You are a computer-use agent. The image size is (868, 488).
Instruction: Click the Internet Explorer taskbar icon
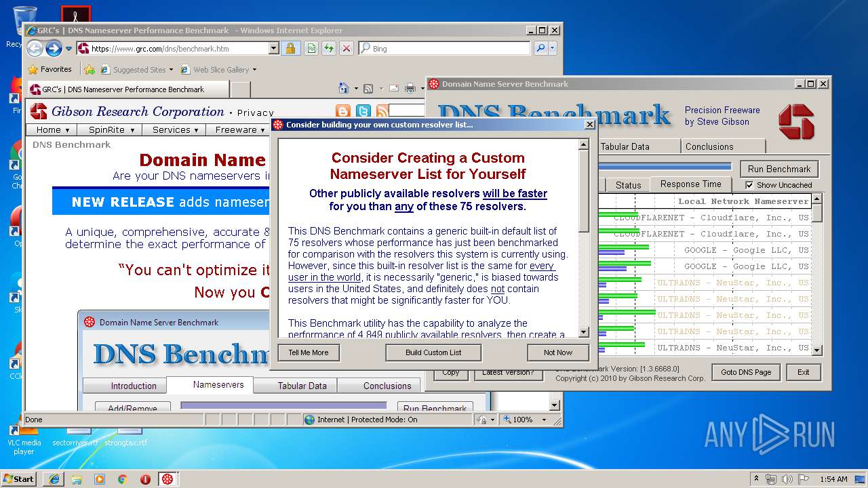click(54, 479)
